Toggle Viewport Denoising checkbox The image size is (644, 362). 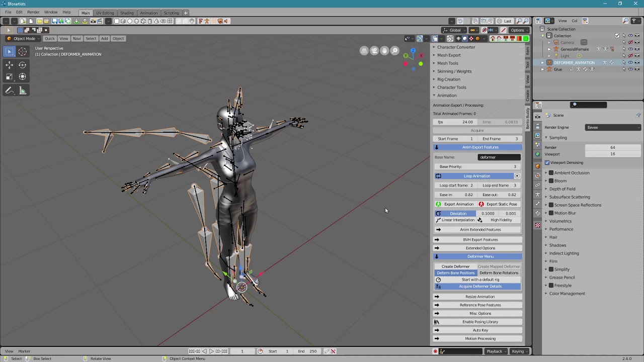(547, 162)
